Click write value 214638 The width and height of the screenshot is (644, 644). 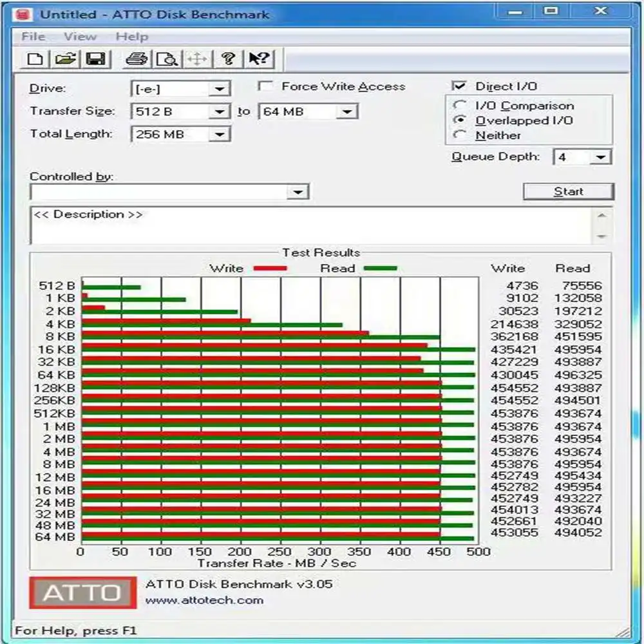pos(514,324)
